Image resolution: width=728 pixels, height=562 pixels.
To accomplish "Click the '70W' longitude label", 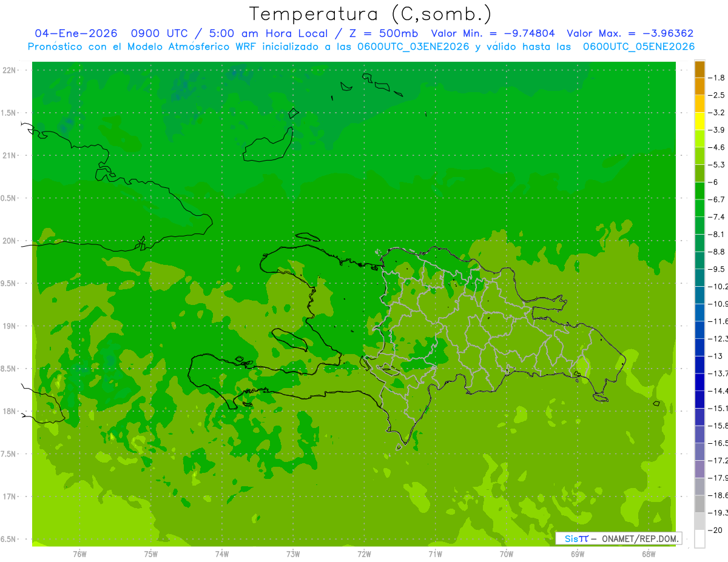I will pos(507,554).
